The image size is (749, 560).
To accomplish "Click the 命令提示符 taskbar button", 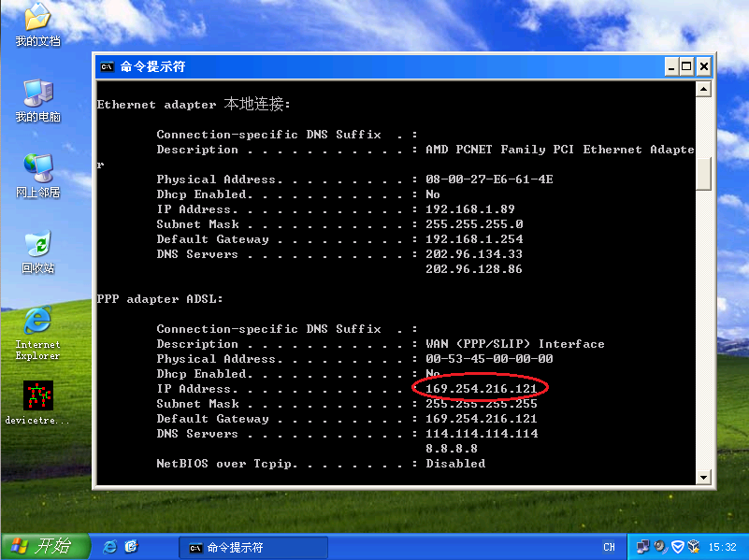I will [253, 547].
